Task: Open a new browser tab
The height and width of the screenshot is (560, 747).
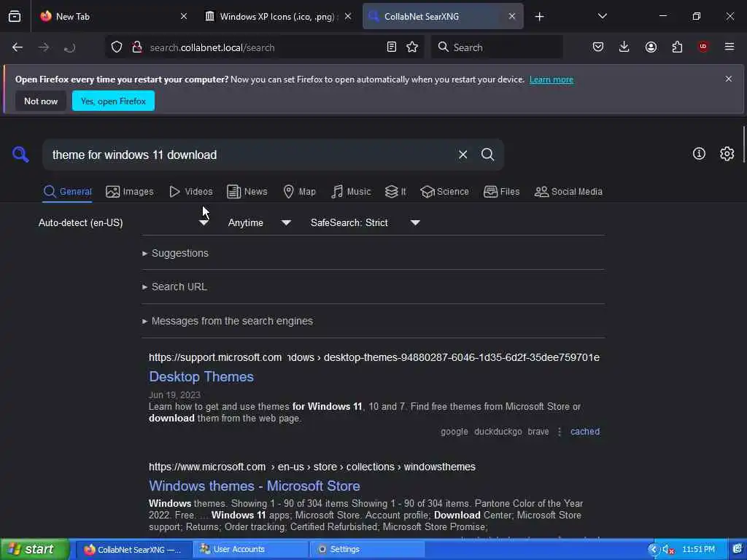Action: pos(539,17)
